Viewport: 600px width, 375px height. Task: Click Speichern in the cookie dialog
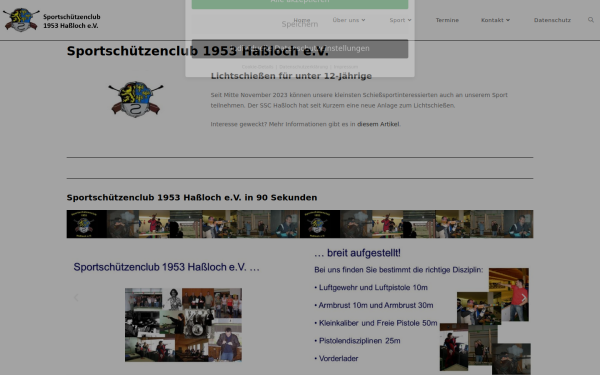(300, 24)
